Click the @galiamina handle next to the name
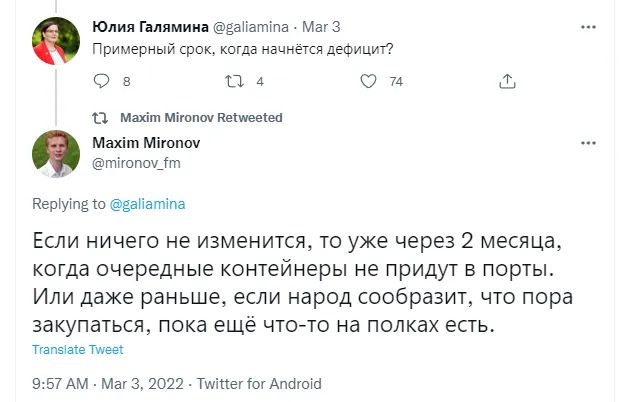 (251, 27)
